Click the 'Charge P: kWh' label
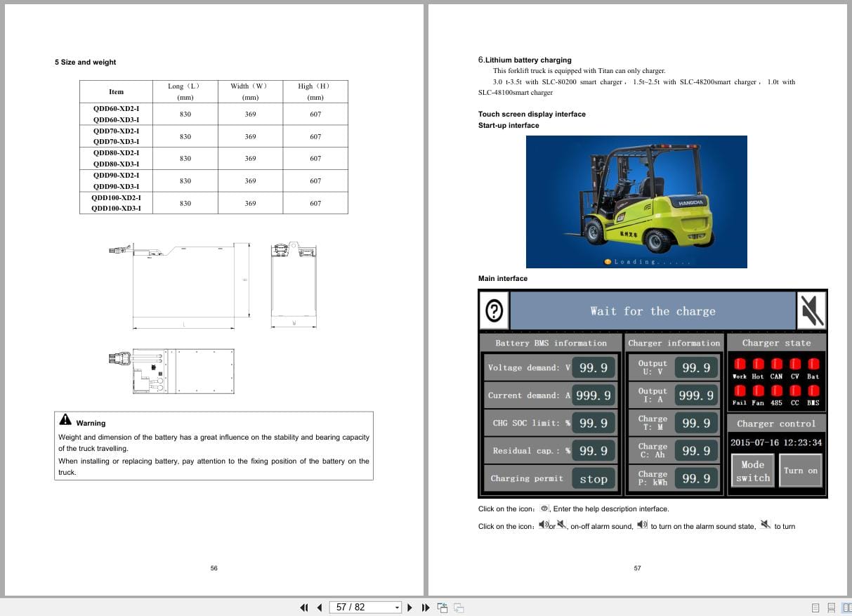 (x=653, y=478)
